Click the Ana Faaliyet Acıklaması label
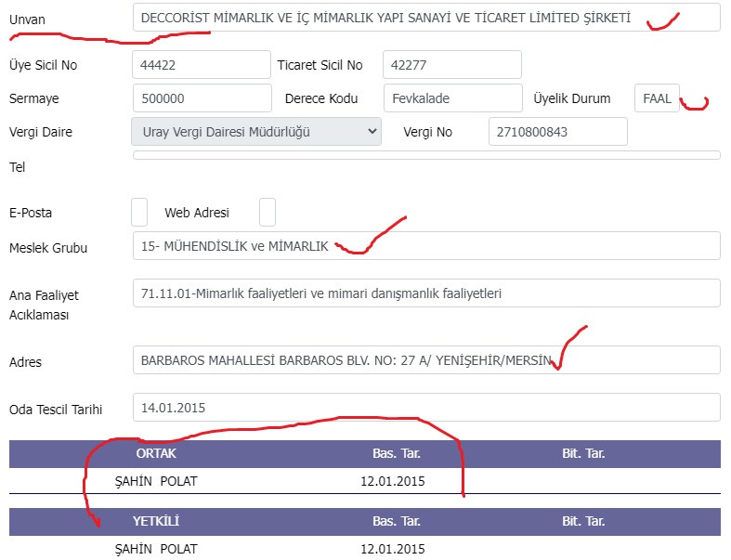731x560 pixels. coord(44,305)
